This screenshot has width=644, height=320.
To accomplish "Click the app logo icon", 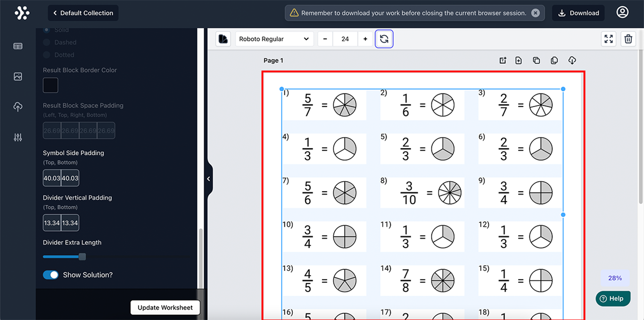I will (22, 13).
